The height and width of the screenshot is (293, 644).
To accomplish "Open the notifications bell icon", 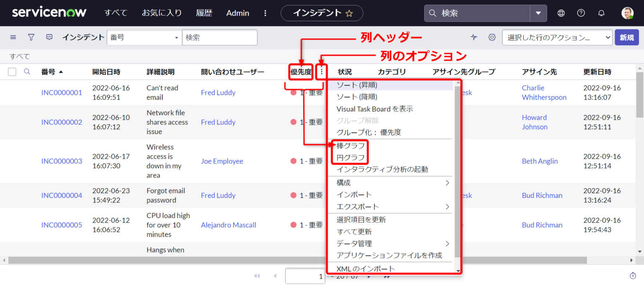I will pos(601,13).
